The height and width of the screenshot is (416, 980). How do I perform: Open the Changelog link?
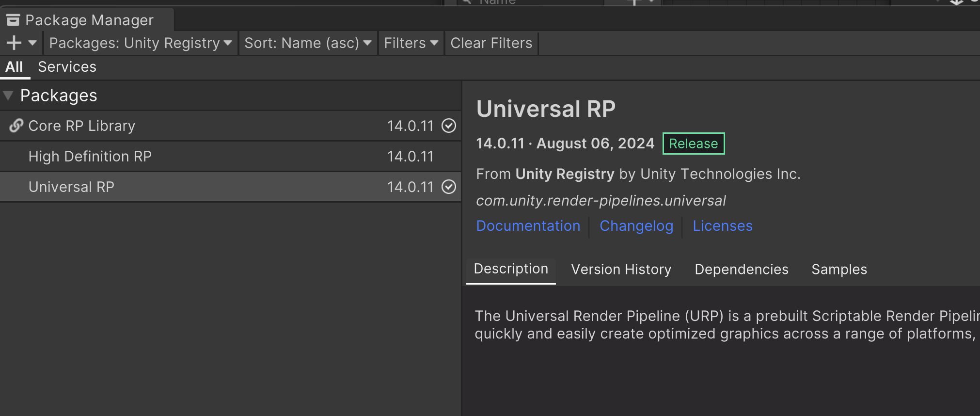(636, 226)
